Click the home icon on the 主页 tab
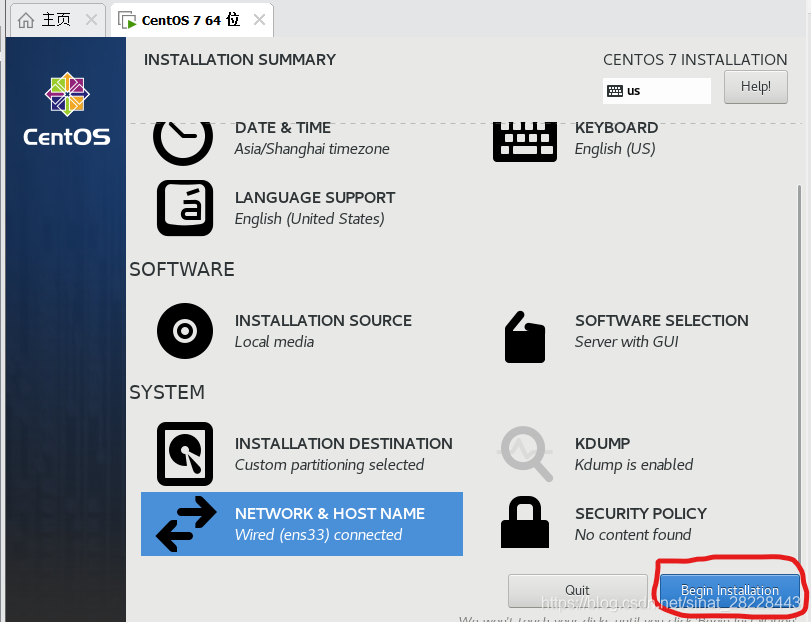The height and width of the screenshot is (622, 811). [x=25, y=20]
